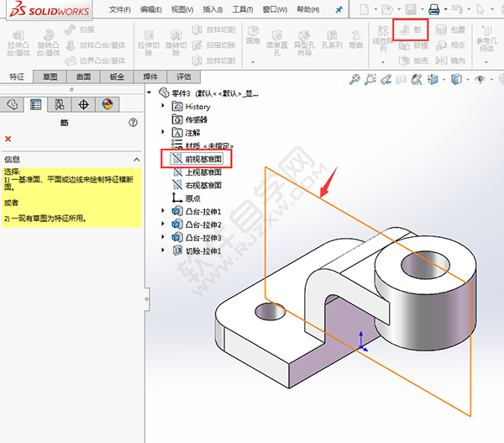This screenshot has width=504, height=443.
Task: Open the Hole Wizard (异型孔向导) tool
Action: click(304, 43)
